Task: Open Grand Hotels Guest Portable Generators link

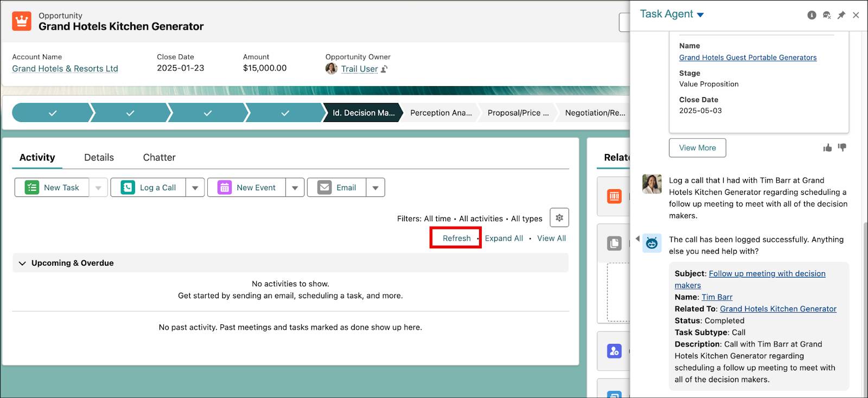Action: coord(748,57)
